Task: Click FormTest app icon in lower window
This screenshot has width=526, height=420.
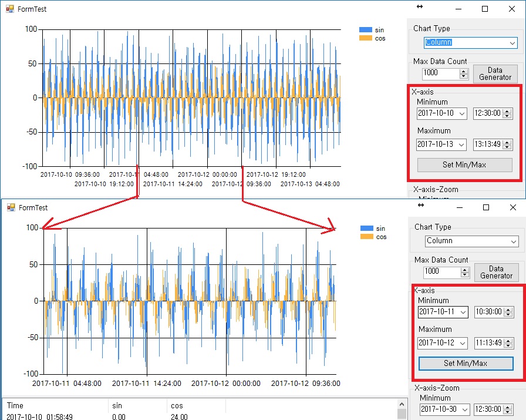Action: [x=11, y=207]
